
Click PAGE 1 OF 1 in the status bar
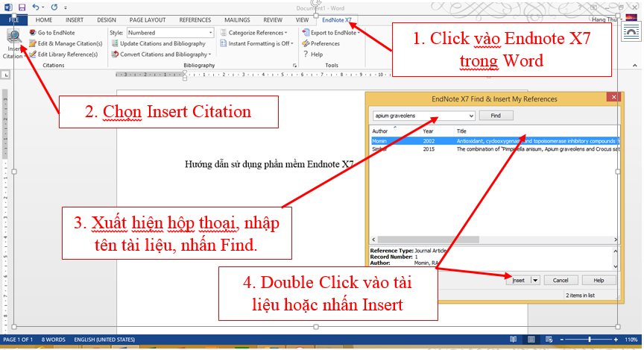(17, 340)
